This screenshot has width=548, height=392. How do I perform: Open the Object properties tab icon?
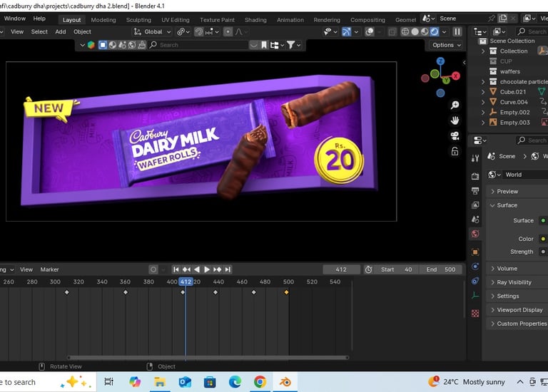[475, 252]
